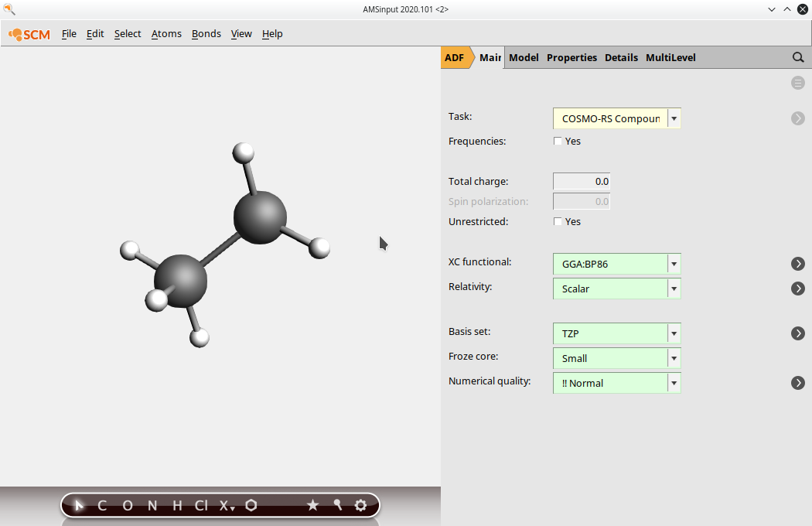
Task: Expand the Task dropdown
Action: [674, 118]
